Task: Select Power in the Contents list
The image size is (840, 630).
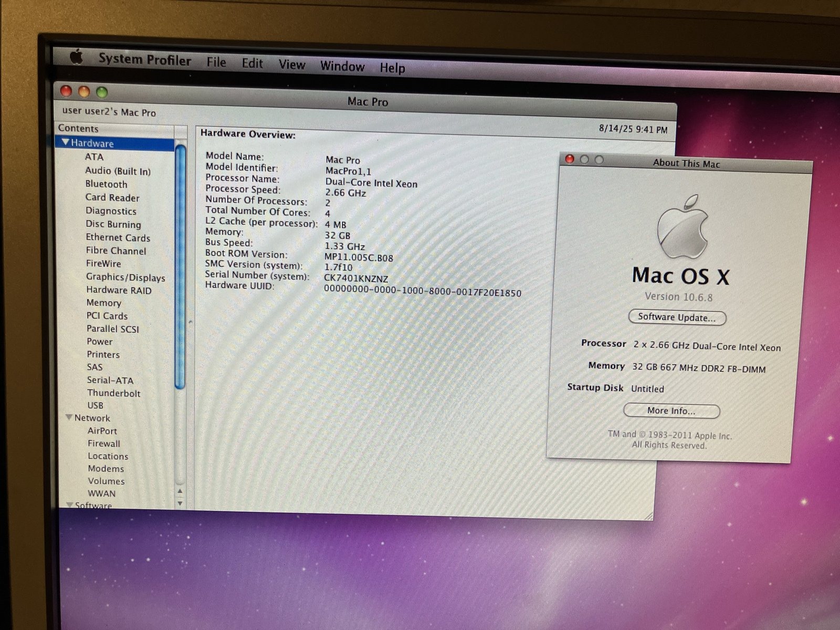Action: click(x=100, y=342)
